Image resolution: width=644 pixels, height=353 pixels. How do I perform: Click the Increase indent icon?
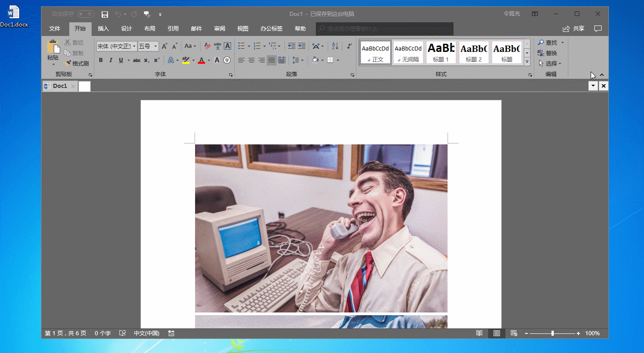301,46
